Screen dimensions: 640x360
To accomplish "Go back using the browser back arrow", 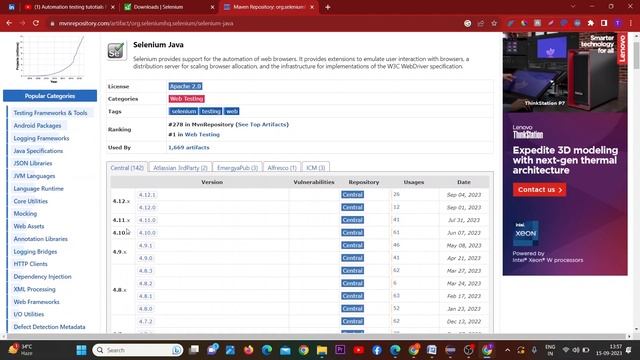I will (x=9, y=23).
